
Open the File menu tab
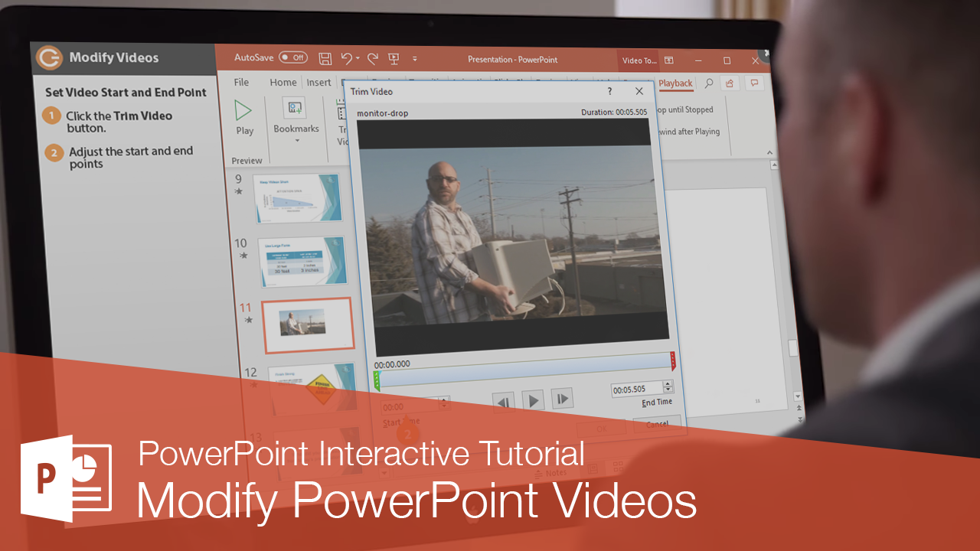coord(241,82)
